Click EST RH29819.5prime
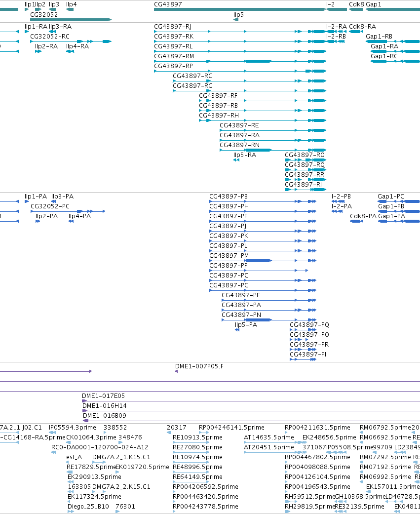The height and width of the screenshot is (514, 420). click(310, 507)
